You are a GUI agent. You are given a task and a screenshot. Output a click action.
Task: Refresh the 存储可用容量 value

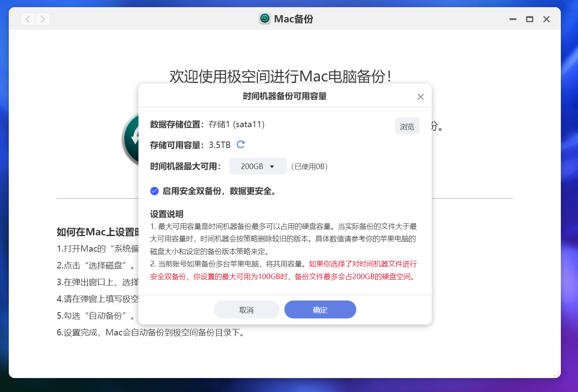click(x=241, y=144)
